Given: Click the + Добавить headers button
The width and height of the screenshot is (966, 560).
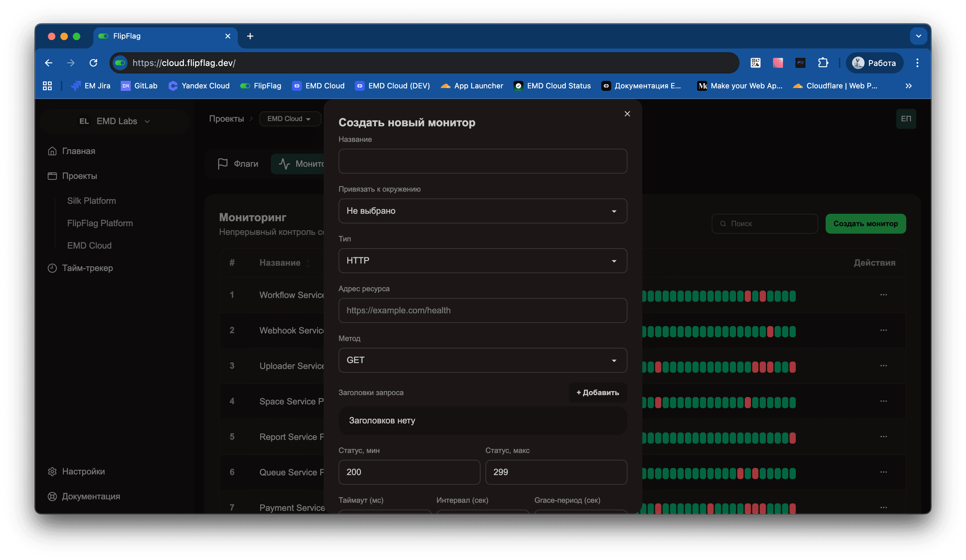Looking at the screenshot, I should [597, 393].
